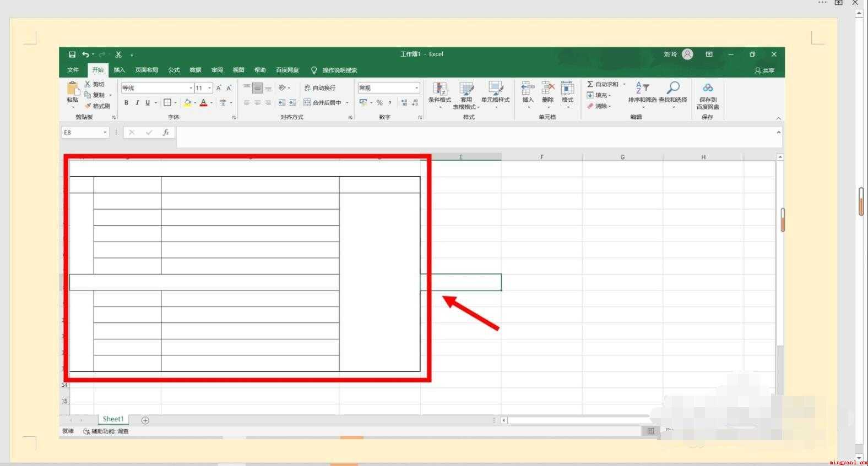Toggle middle vertical alignment

[x=257, y=88]
